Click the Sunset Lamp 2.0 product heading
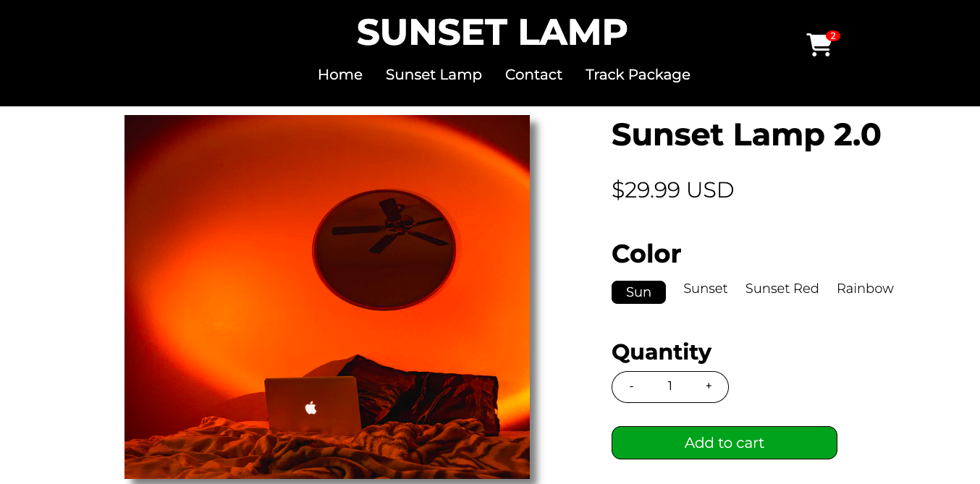The image size is (980, 484). click(x=746, y=135)
